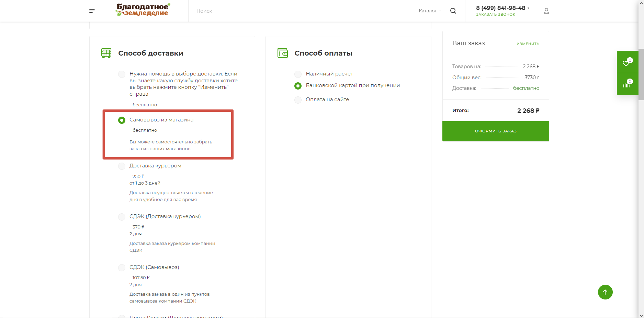Choose Наличный расчет payment method
Viewport: 644px width, 318px height.
coord(298,74)
